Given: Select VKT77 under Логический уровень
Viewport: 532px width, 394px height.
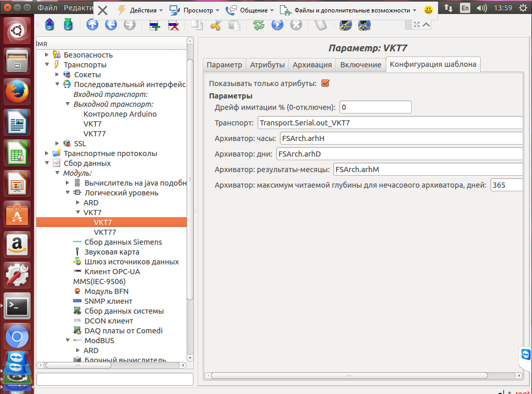Looking at the screenshot, I should tap(105, 232).
